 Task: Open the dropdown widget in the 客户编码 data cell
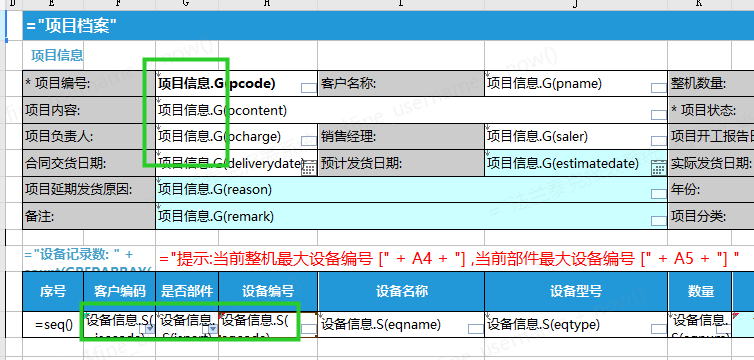(149, 328)
